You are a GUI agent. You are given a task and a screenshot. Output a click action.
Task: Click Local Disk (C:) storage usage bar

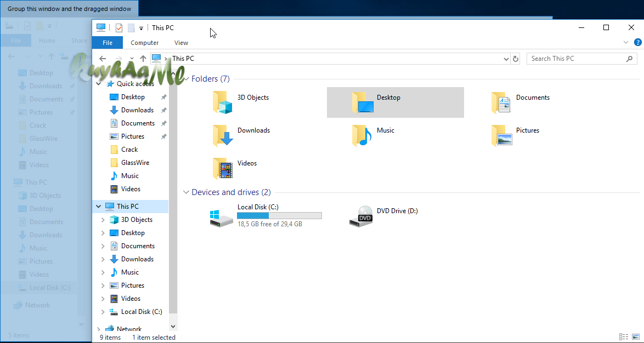pos(279,216)
